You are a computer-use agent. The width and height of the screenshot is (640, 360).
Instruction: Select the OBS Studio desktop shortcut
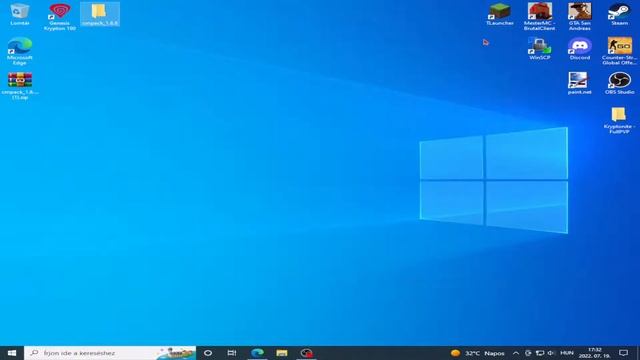coord(619,84)
